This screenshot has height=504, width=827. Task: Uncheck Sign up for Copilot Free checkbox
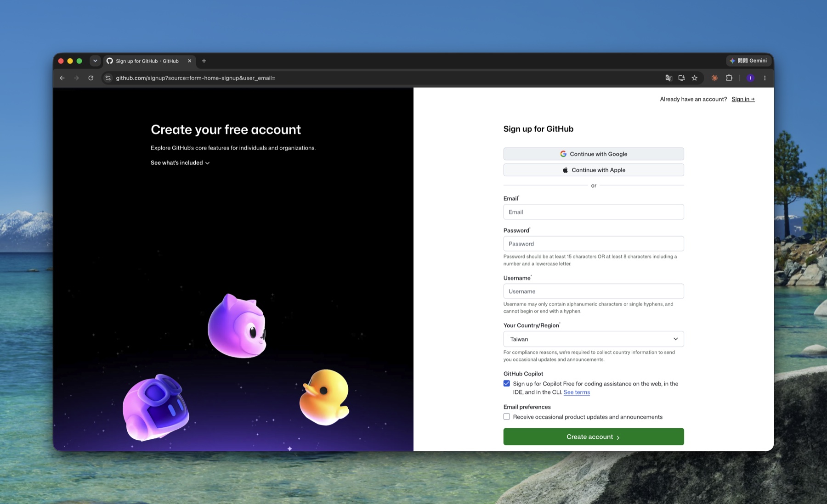click(x=507, y=384)
